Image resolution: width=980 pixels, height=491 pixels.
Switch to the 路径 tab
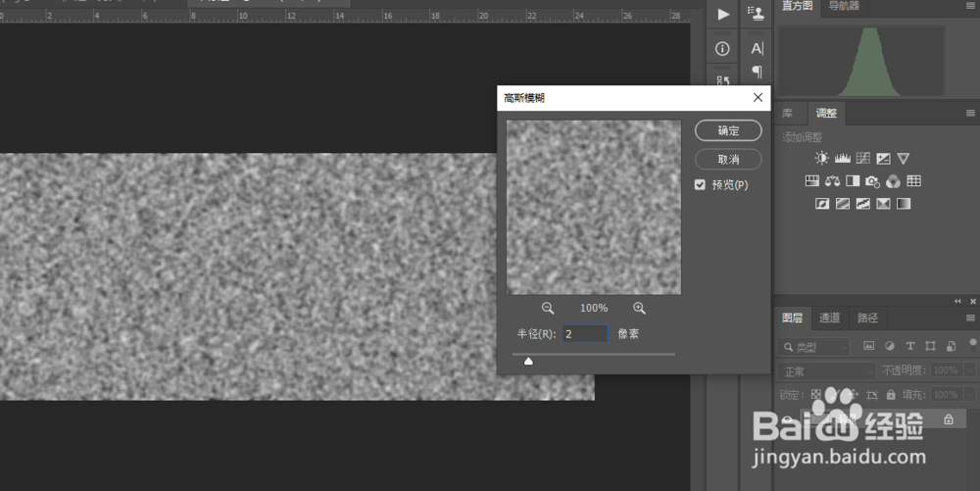(867, 318)
